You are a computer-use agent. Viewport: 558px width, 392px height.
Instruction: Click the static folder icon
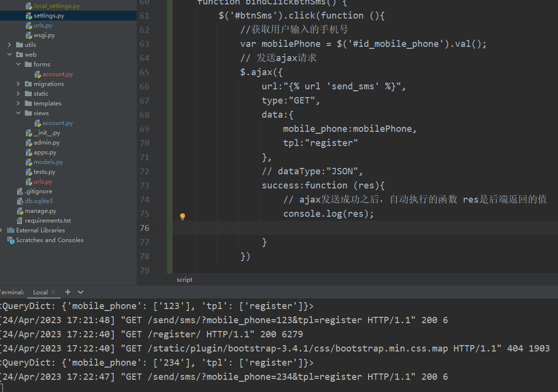(28, 94)
